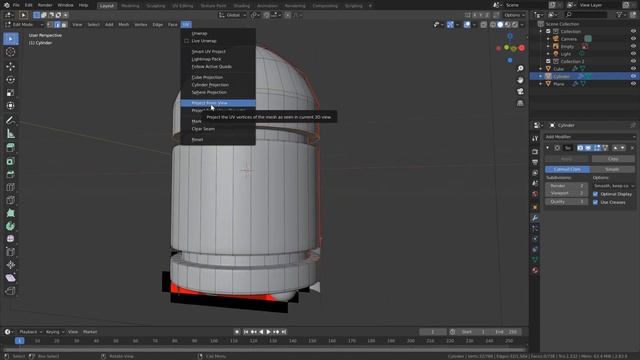
Task: Hide the Light object in outliner
Action: click(633, 54)
